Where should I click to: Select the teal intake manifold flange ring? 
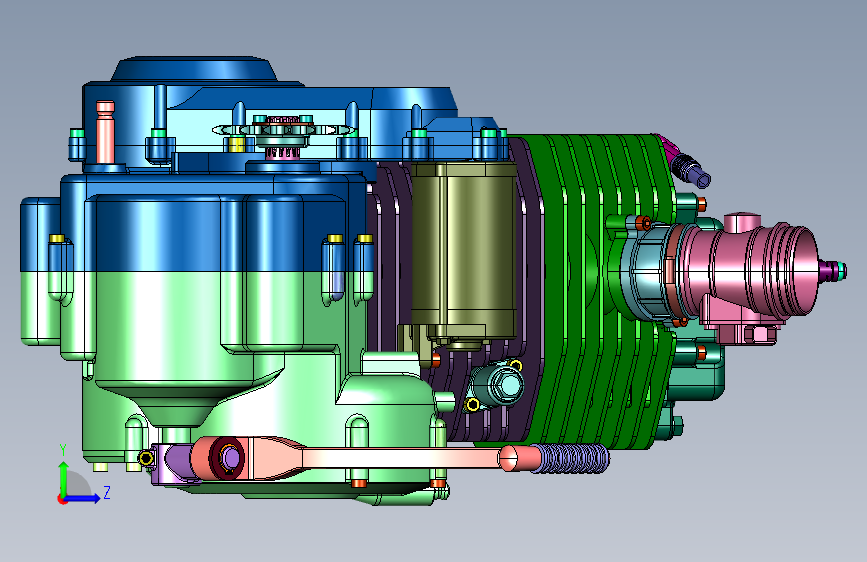coord(647,274)
